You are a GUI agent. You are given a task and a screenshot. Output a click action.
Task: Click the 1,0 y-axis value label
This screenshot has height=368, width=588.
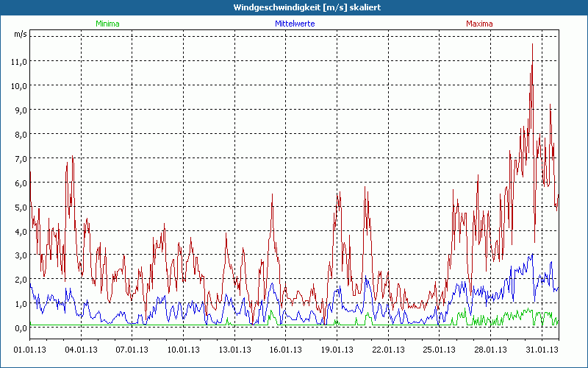20,304
